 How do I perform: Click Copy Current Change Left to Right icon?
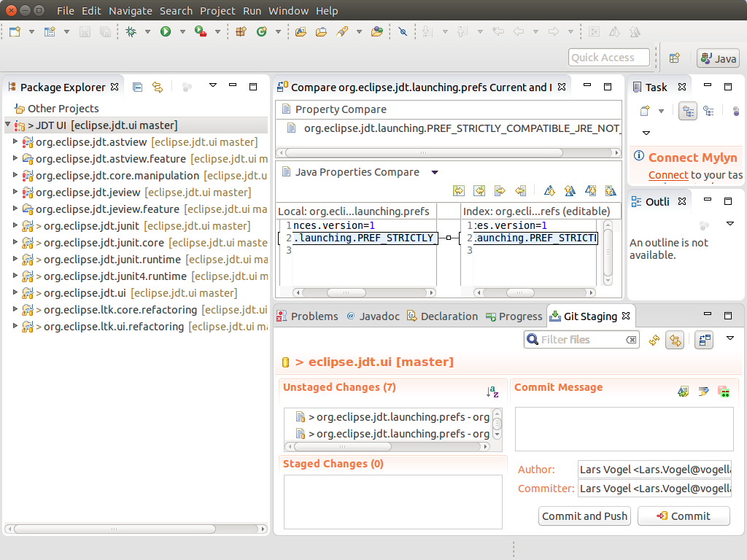pyautogui.click(x=500, y=191)
